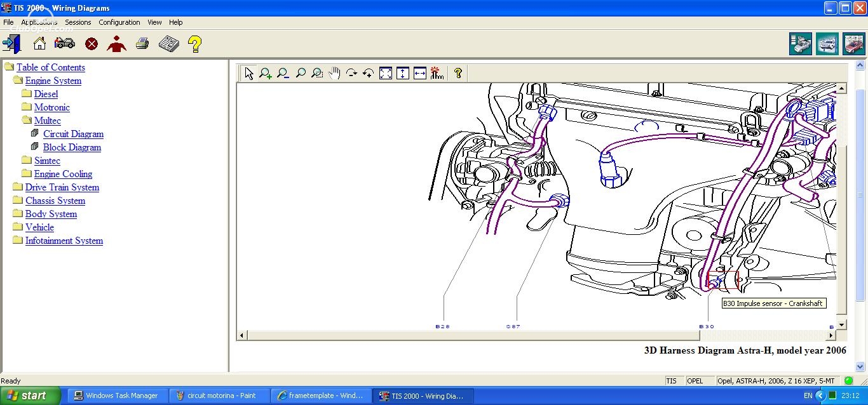Expand the Body System folder icon
The height and width of the screenshot is (405, 868).
click(18, 213)
